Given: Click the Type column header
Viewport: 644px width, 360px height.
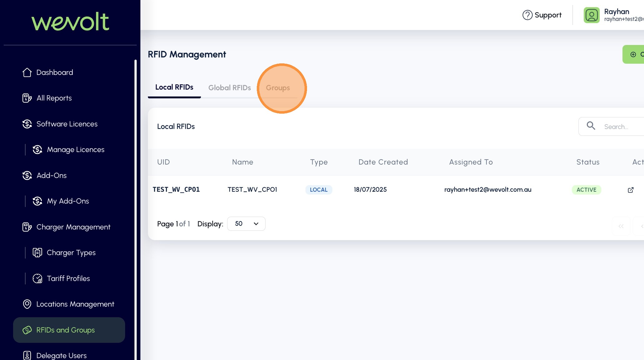Looking at the screenshot, I should pos(319,162).
